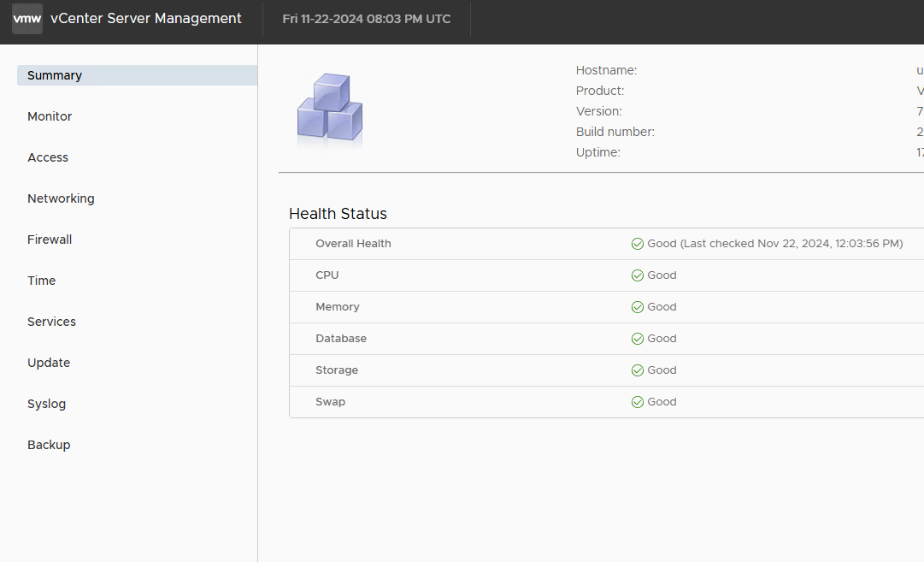The height and width of the screenshot is (562, 924).
Task: Click the Swap status green check icon
Action: 637,402
